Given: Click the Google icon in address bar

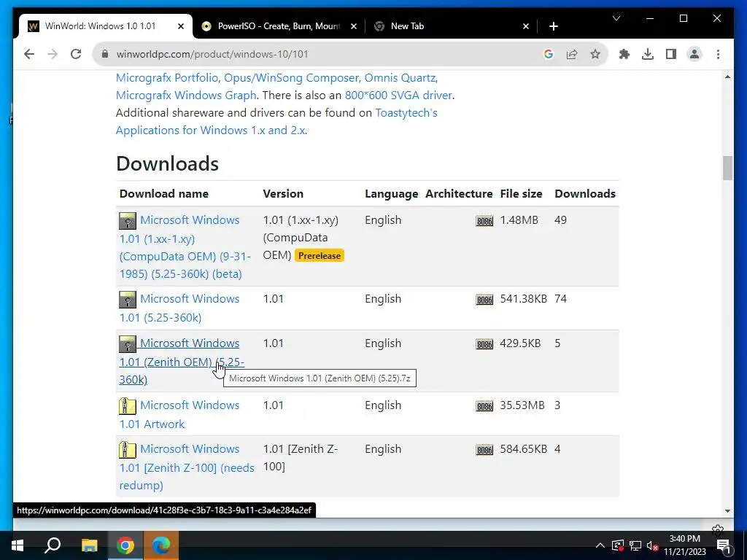Looking at the screenshot, I should point(549,54).
